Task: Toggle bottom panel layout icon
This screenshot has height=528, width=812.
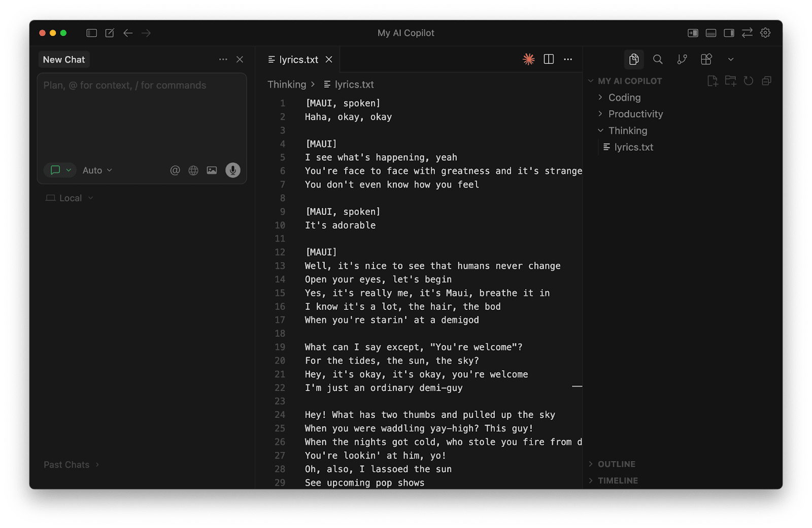Action: point(711,33)
